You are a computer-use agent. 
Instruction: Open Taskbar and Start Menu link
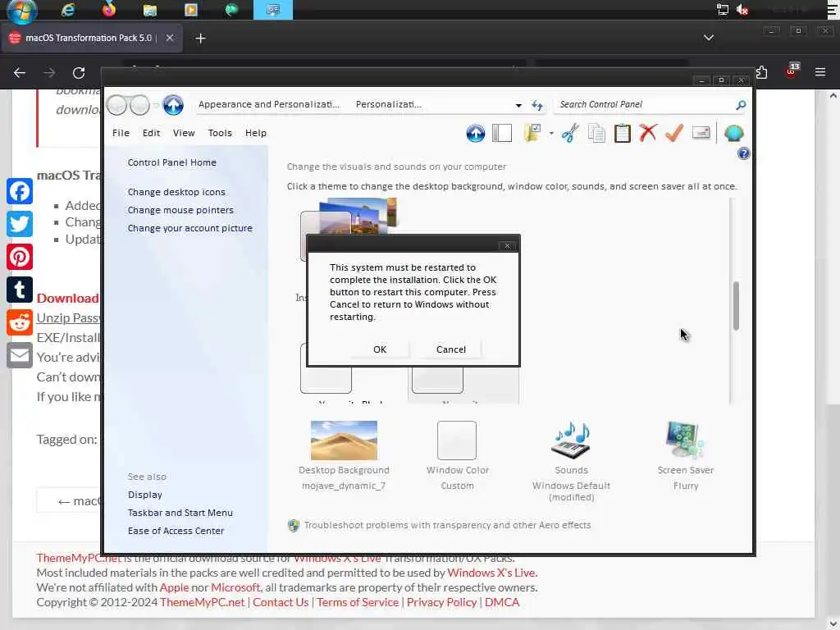pos(180,513)
